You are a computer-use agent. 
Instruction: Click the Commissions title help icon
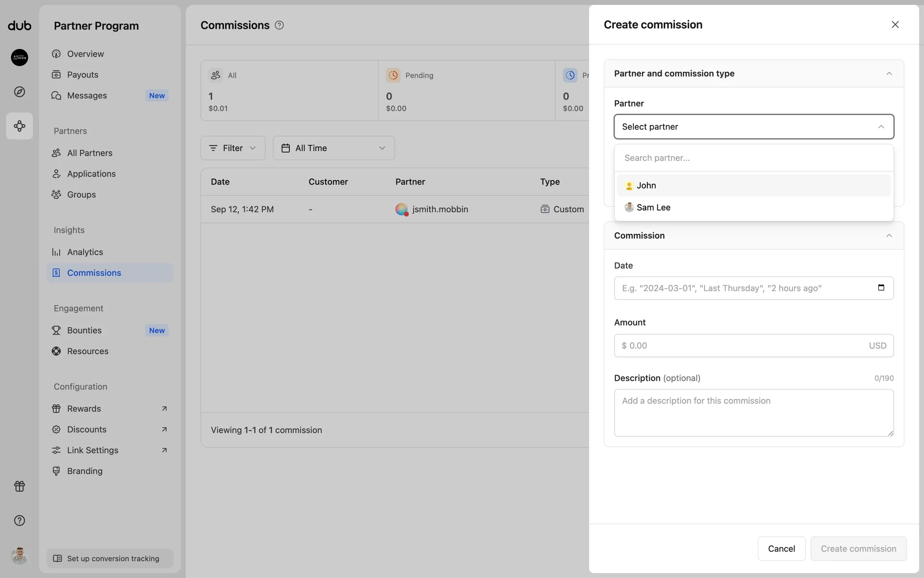279,25
